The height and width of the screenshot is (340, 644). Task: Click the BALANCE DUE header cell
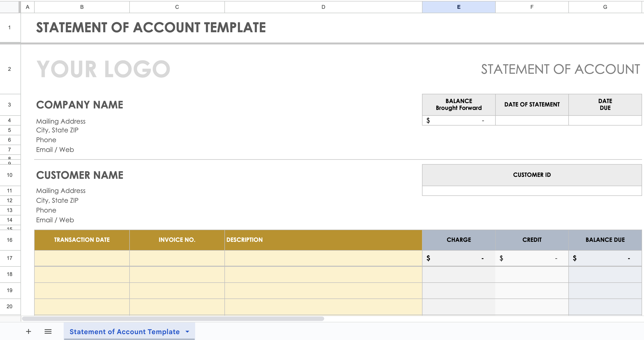point(605,240)
